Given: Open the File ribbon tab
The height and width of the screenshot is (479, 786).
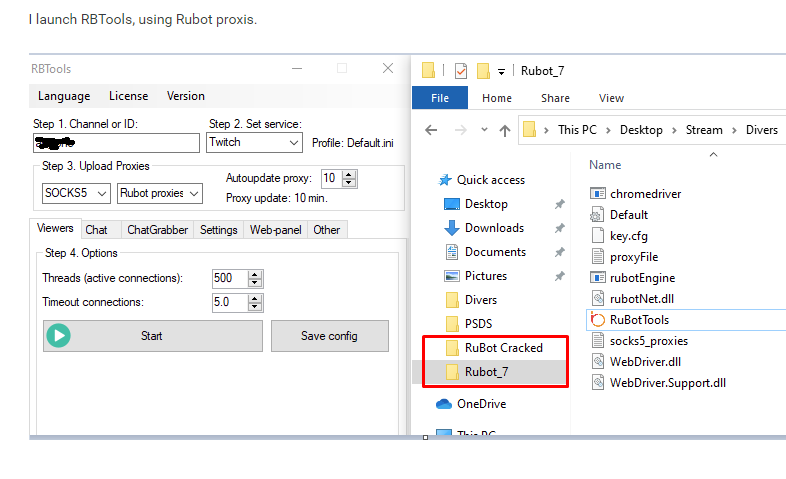Looking at the screenshot, I should click(440, 98).
